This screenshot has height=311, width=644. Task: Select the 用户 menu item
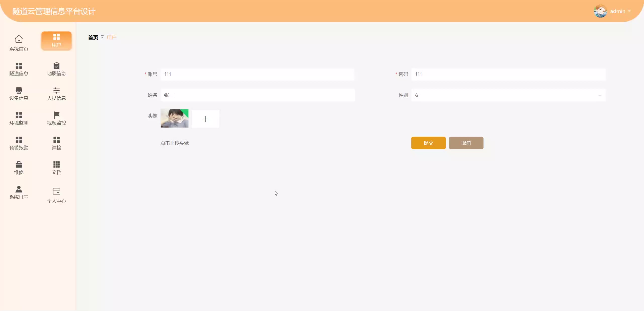pos(56,41)
